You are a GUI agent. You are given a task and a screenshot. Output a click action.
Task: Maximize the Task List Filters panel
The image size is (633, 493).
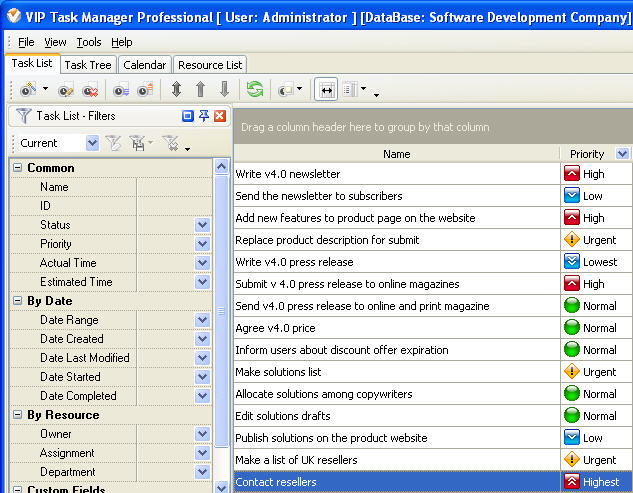coord(188,116)
